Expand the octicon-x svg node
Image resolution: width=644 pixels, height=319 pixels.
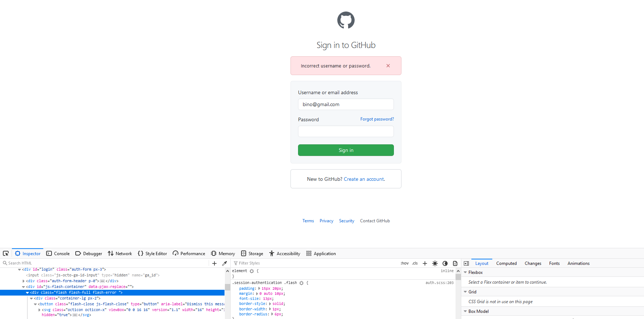pyautogui.click(x=39, y=310)
